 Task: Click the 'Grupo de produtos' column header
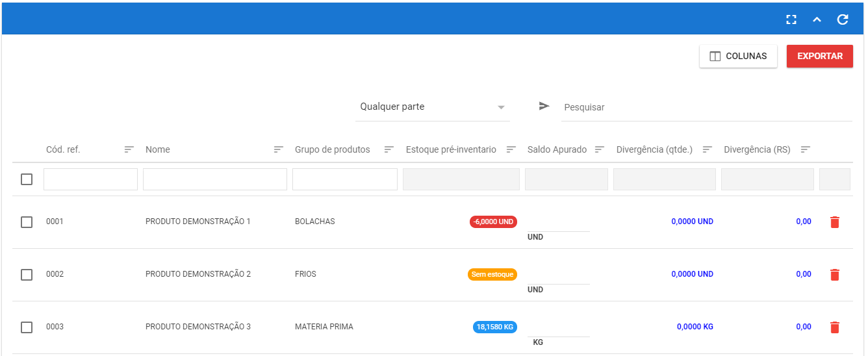333,149
